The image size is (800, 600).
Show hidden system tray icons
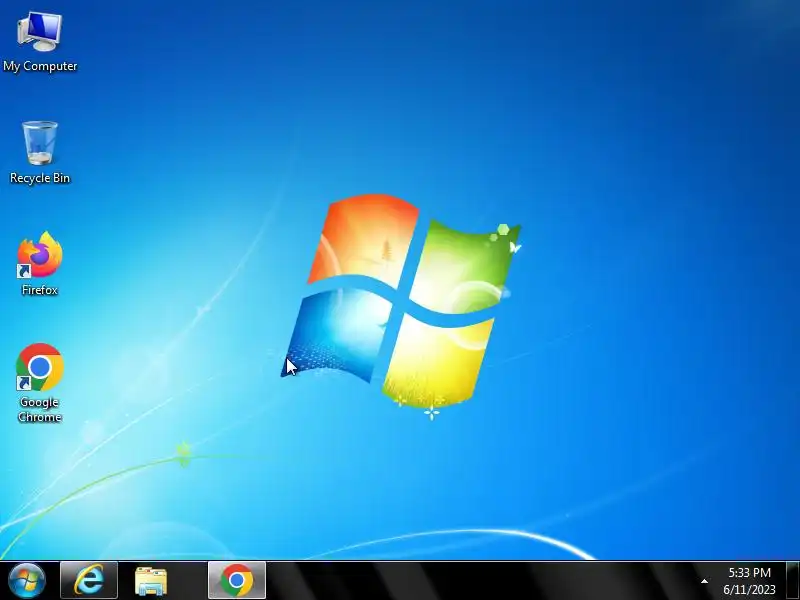704,581
